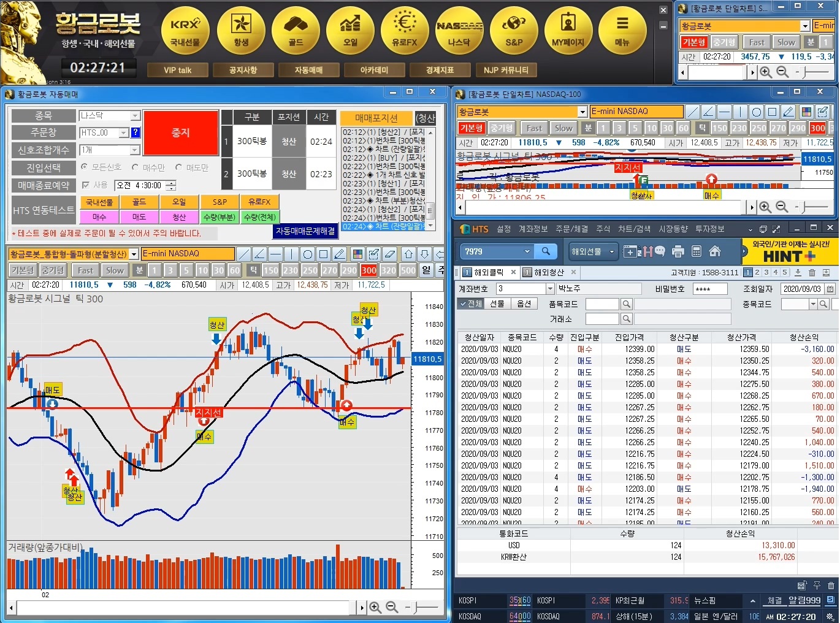This screenshot has width=840, height=623.
Task: Click zoom-in magnifier under bottom-left chart
Action: click(x=375, y=607)
